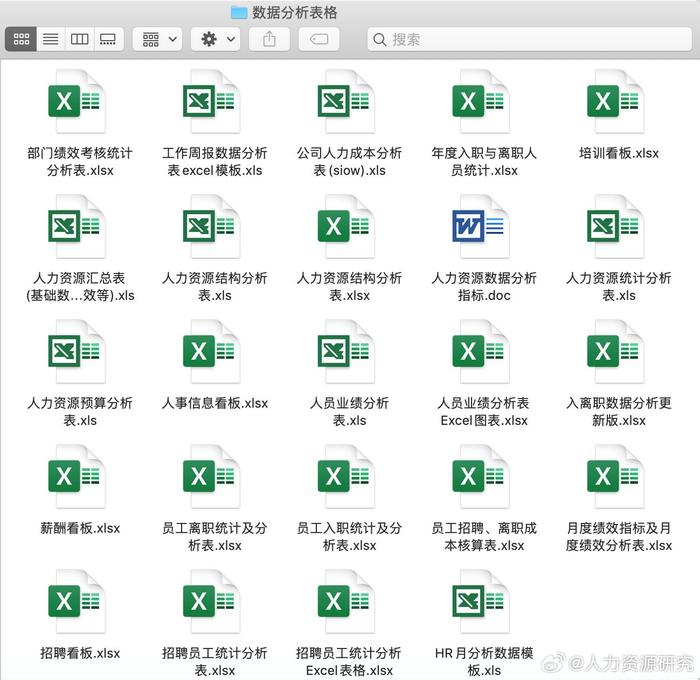Select the 员工离职统计及分析表.xlsx file icon
Viewport: 700px width, 680px height.
coord(211,477)
